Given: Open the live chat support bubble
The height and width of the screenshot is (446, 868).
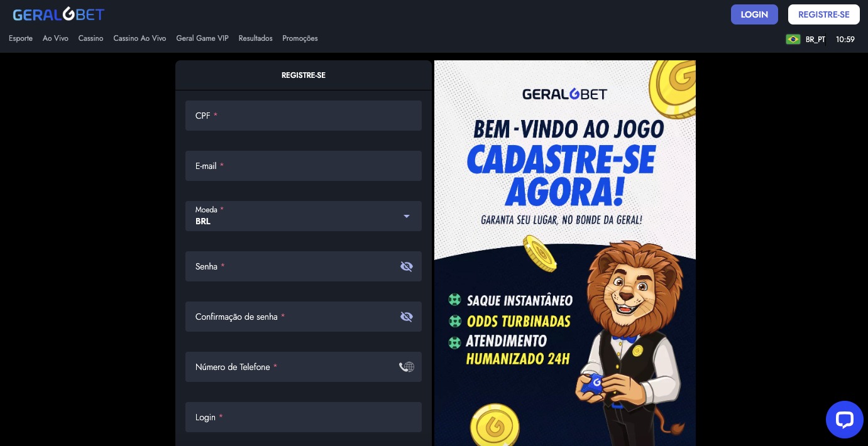Looking at the screenshot, I should pyautogui.click(x=844, y=420).
